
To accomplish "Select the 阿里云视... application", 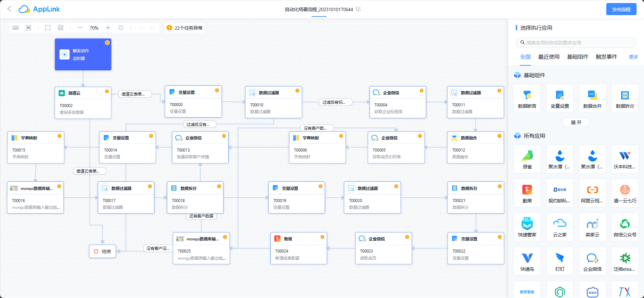I will point(592,193).
